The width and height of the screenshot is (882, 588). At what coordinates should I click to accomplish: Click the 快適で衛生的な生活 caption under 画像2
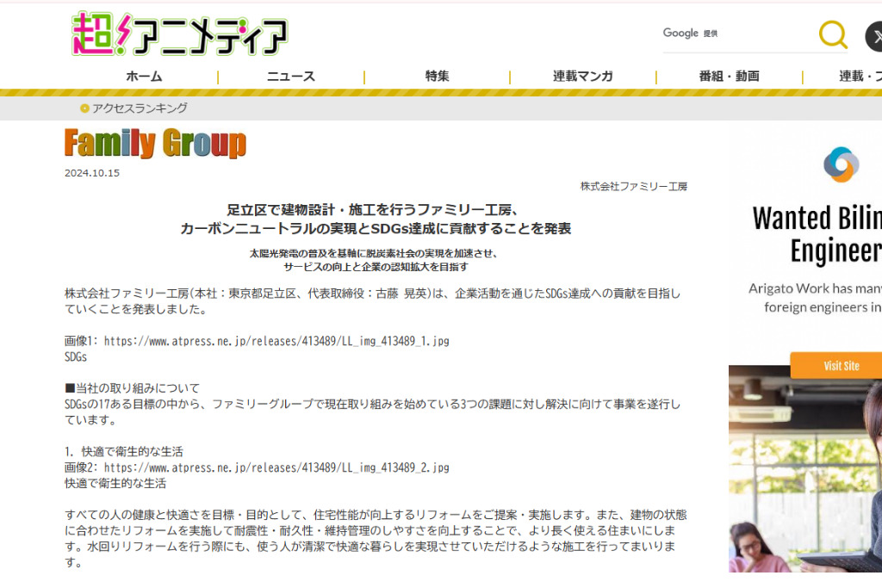pyautogui.click(x=115, y=484)
